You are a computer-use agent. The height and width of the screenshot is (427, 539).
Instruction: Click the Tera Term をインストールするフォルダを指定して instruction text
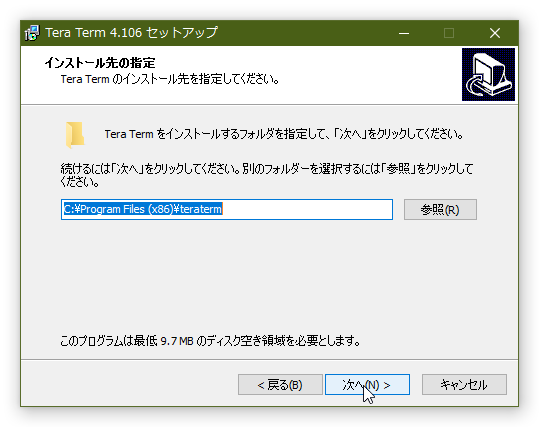[284, 134]
